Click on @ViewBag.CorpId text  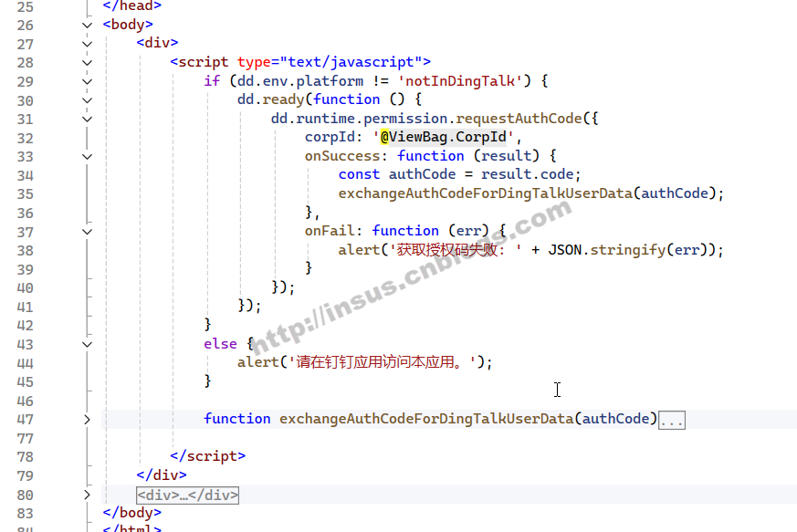click(x=443, y=137)
